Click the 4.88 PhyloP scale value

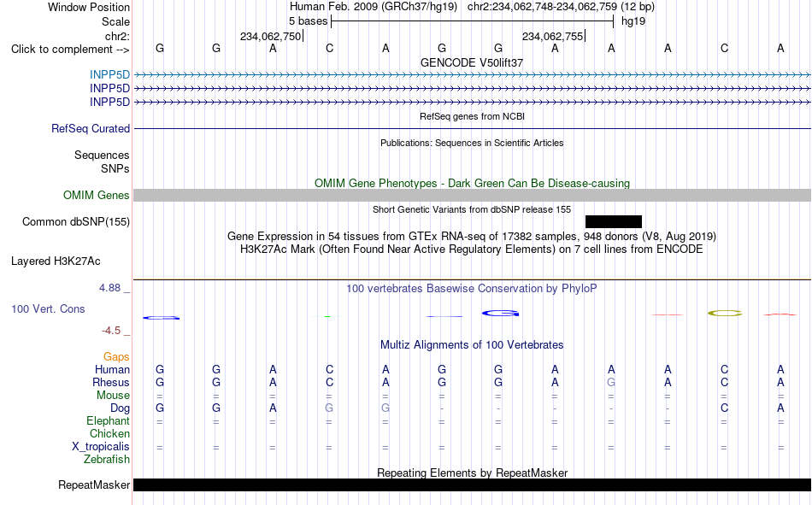[x=110, y=288]
